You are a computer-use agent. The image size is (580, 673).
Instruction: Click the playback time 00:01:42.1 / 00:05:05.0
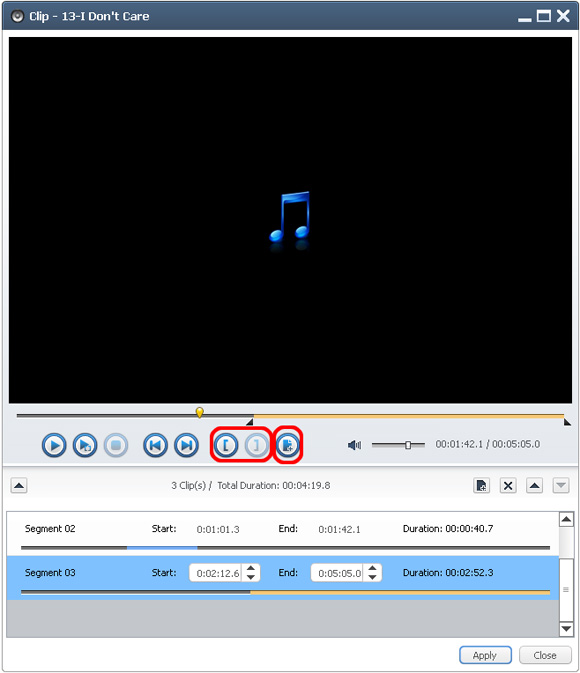[x=488, y=444]
